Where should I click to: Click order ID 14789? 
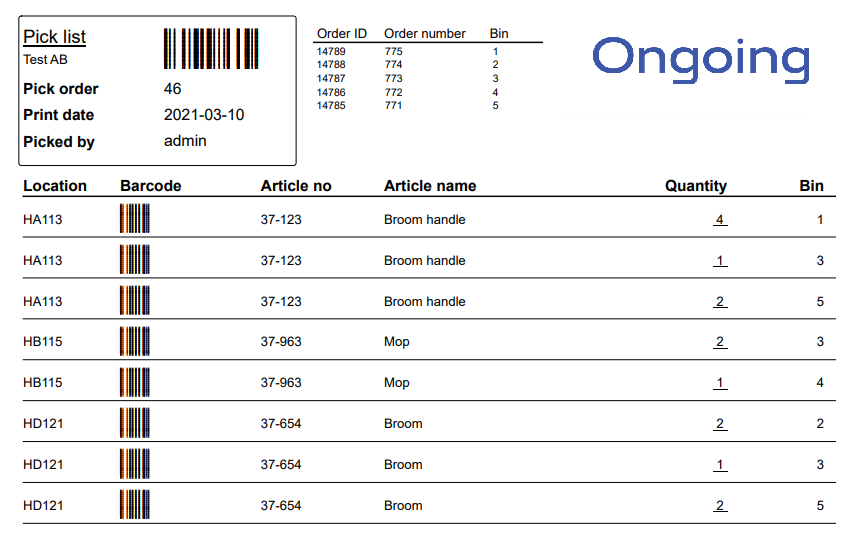331,52
